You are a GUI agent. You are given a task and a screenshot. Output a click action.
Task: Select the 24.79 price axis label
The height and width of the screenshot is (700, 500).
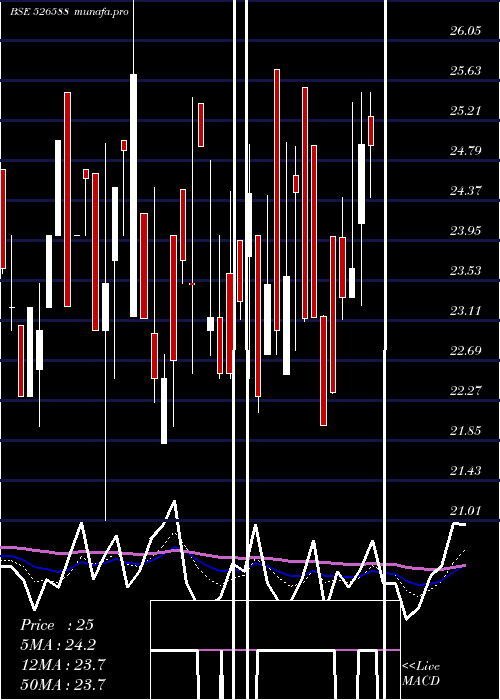coord(466,151)
